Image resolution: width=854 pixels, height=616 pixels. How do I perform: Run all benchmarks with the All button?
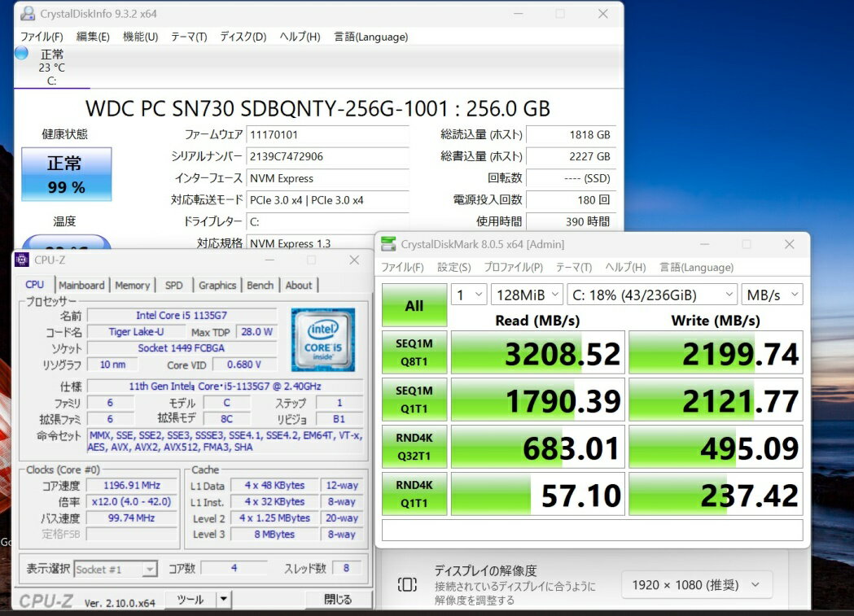click(414, 306)
